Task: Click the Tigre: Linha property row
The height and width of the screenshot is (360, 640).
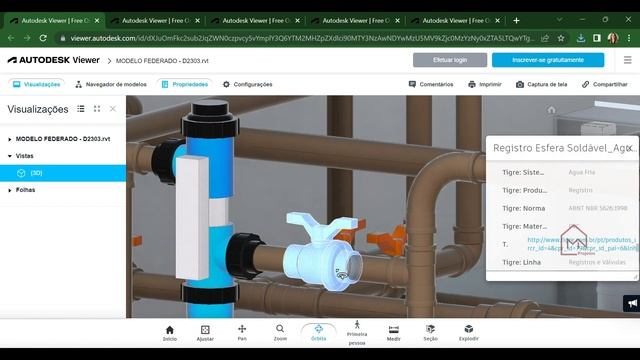Action: pos(562,262)
